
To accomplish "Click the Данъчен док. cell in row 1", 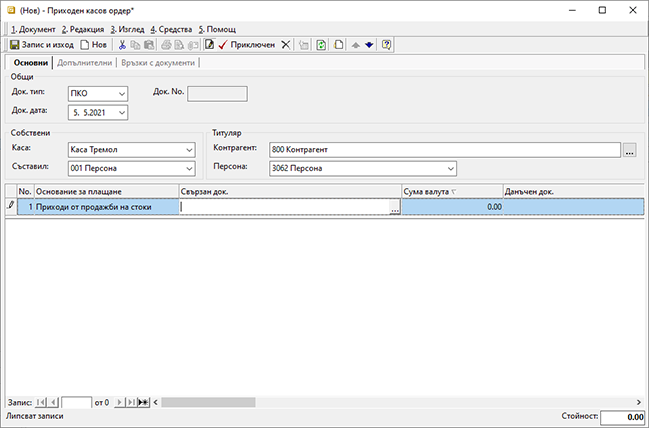I will (x=574, y=207).
